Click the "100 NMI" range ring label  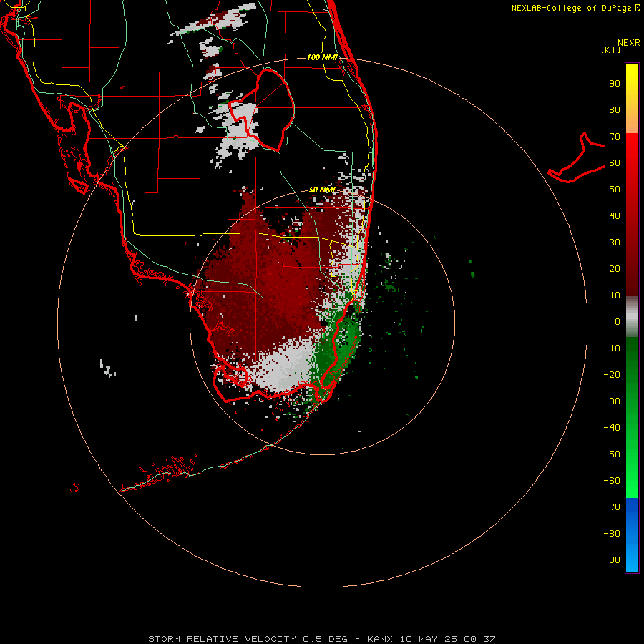[x=322, y=57]
